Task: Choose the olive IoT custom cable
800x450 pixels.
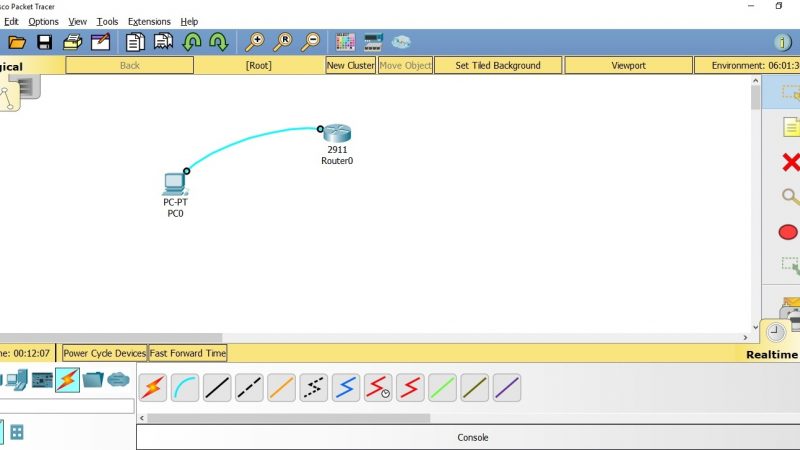Action: pos(474,388)
